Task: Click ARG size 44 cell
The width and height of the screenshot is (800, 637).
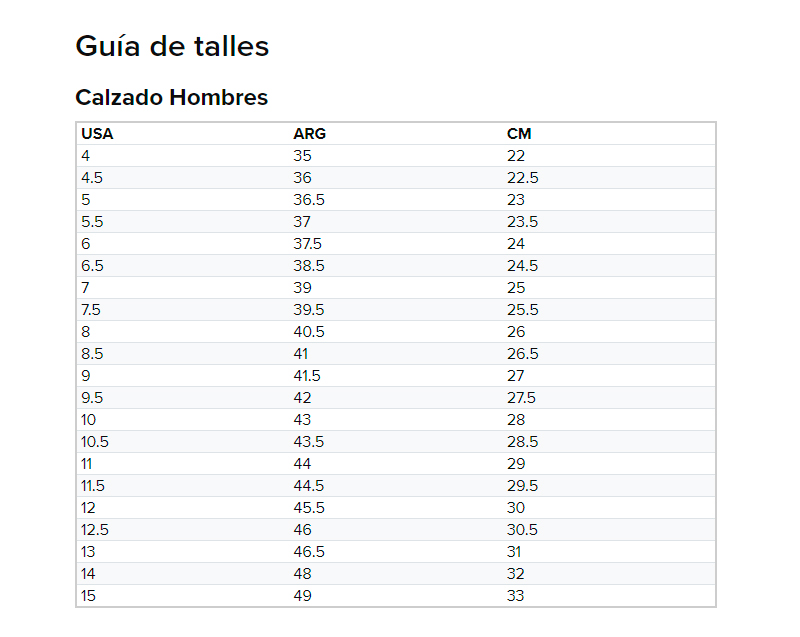Action: 302,464
